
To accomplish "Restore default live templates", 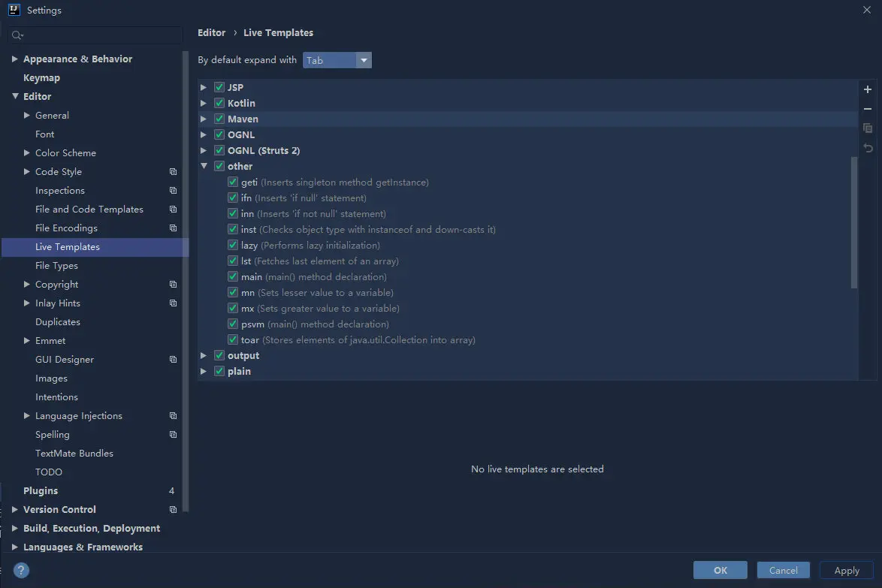I will [x=868, y=148].
